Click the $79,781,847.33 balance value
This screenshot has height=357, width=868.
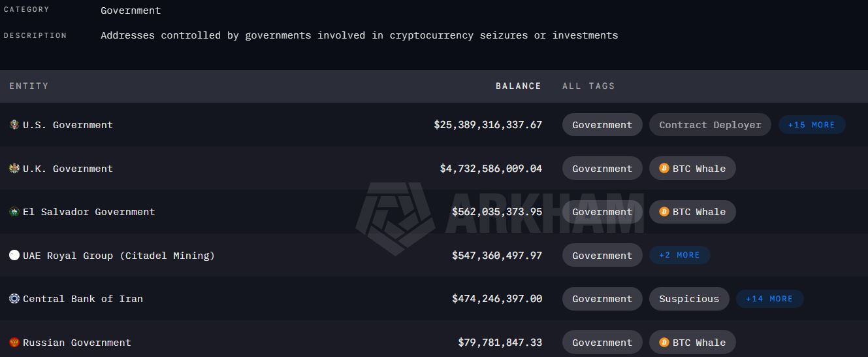pyautogui.click(x=500, y=342)
